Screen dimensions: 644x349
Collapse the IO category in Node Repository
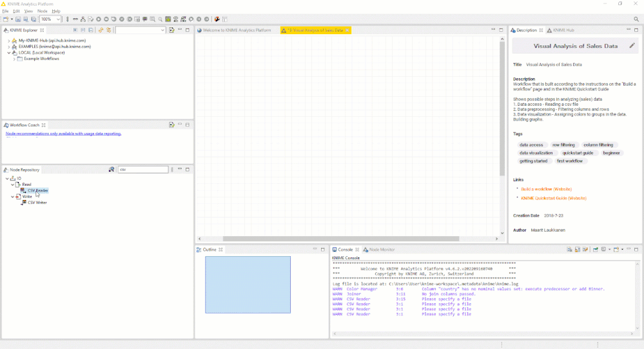pyautogui.click(x=7, y=179)
